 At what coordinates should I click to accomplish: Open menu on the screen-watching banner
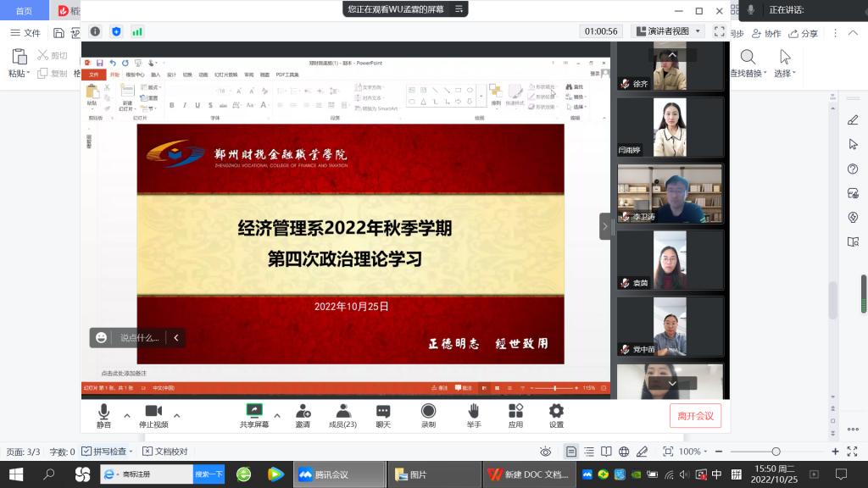[x=459, y=8]
